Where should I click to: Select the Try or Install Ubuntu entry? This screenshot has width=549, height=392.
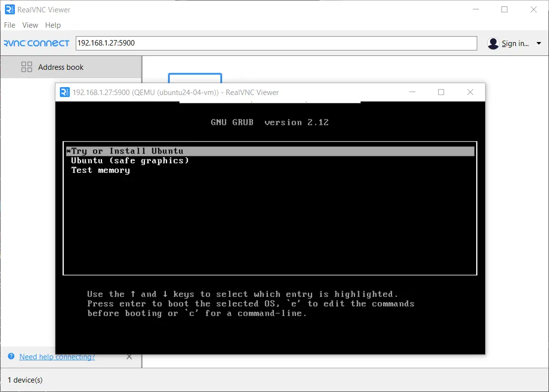click(270, 151)
